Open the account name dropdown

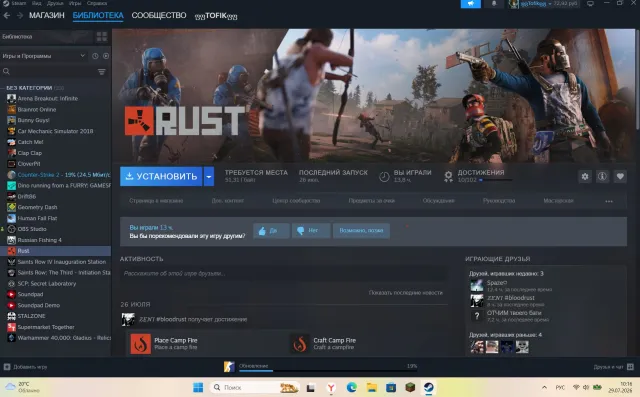[543, 4]
